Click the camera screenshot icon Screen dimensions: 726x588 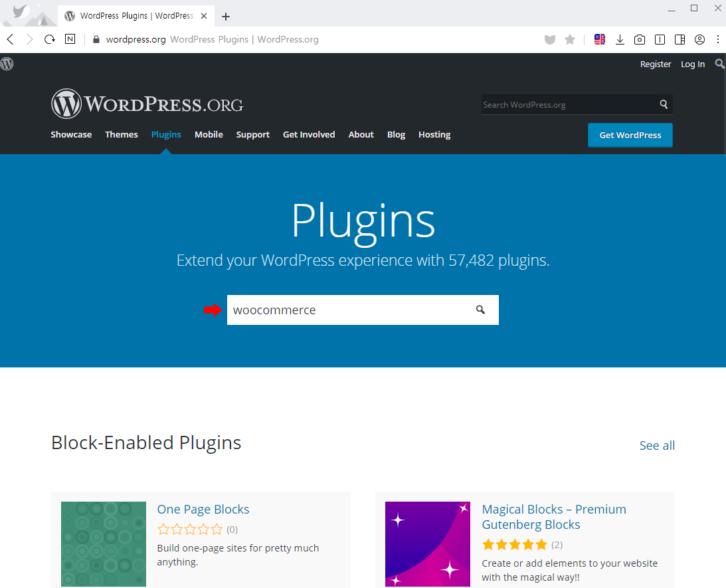pos(640,40)
